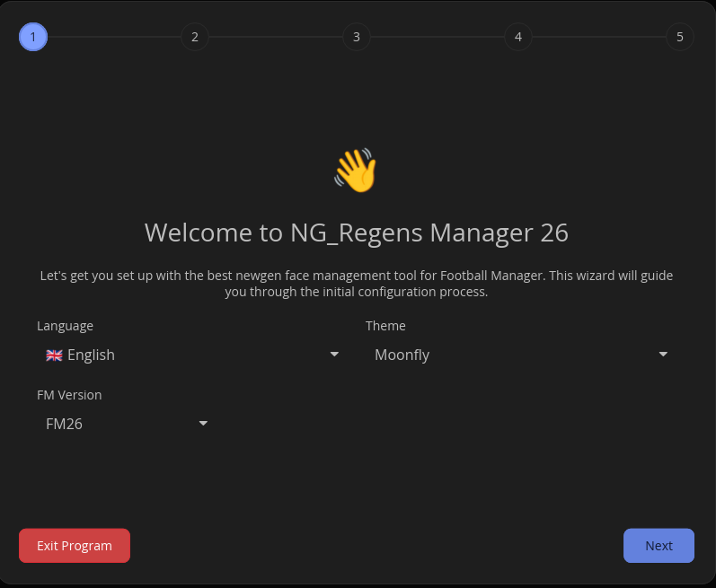Click the waving hand emoji icon

tap(356, 170)
